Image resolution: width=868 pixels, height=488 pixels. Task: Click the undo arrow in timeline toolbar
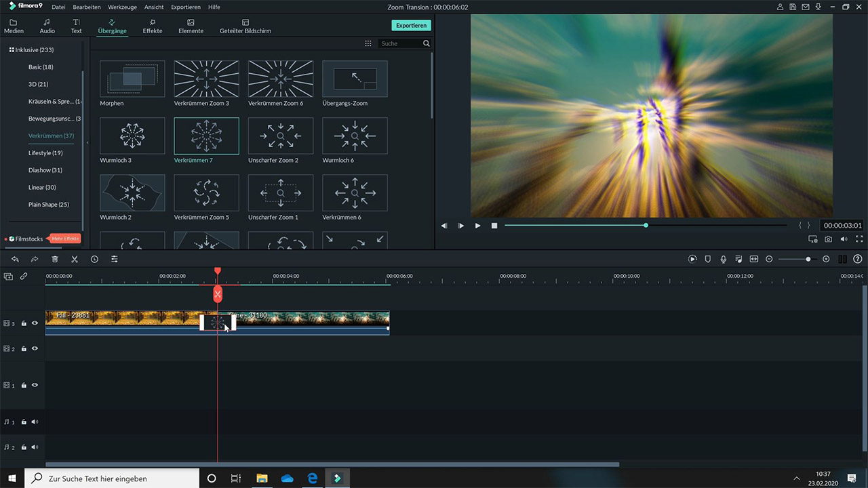click(x=15, y=259)
